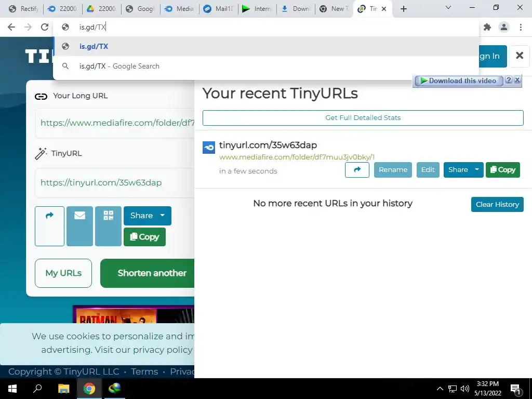
Task: Select the is.gd/TX URL suggestion
Action: [x=266, y=46]
